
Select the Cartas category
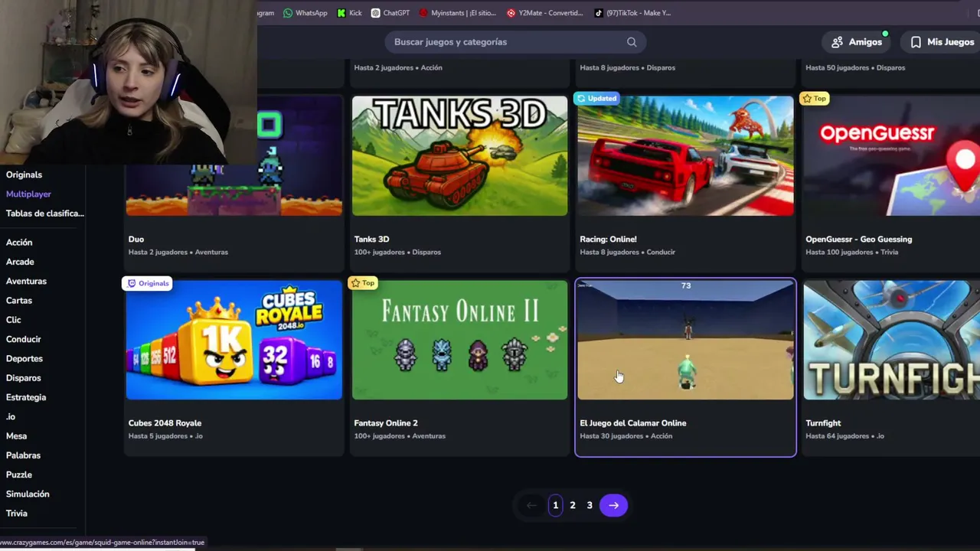[x=19, y=301]
